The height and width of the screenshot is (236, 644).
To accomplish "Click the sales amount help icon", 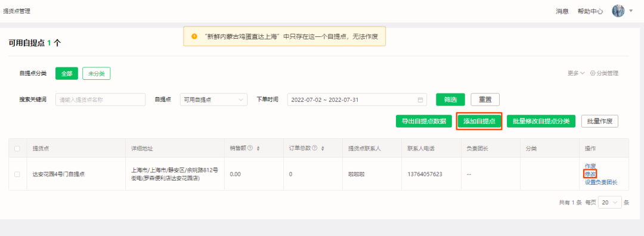I will [250, 148].
